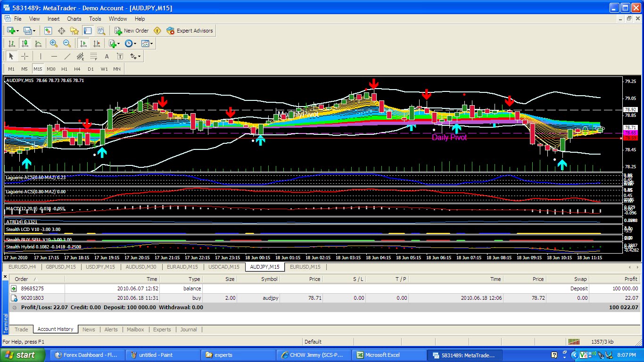Switch timeframe to H4

click(77, 69)
